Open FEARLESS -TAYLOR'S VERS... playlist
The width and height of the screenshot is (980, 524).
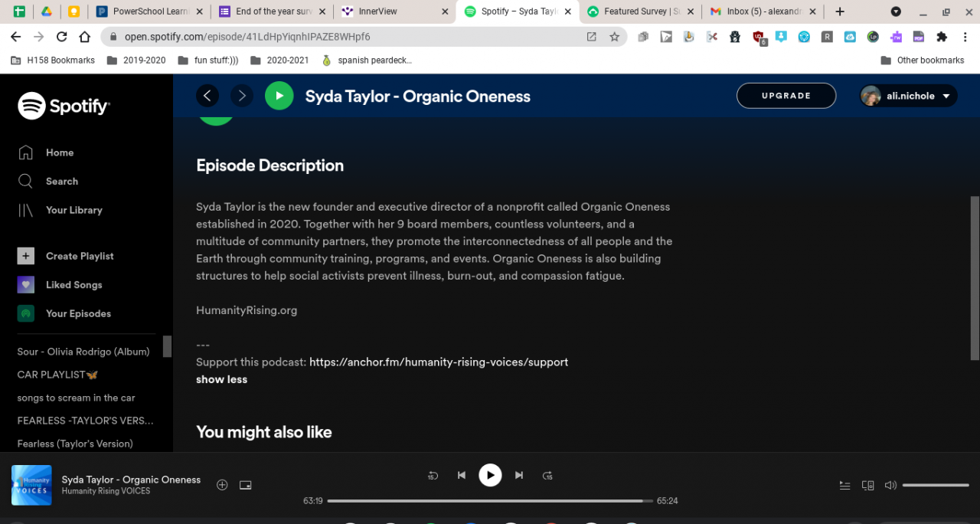pyautogui.click(x=85, y=421)
